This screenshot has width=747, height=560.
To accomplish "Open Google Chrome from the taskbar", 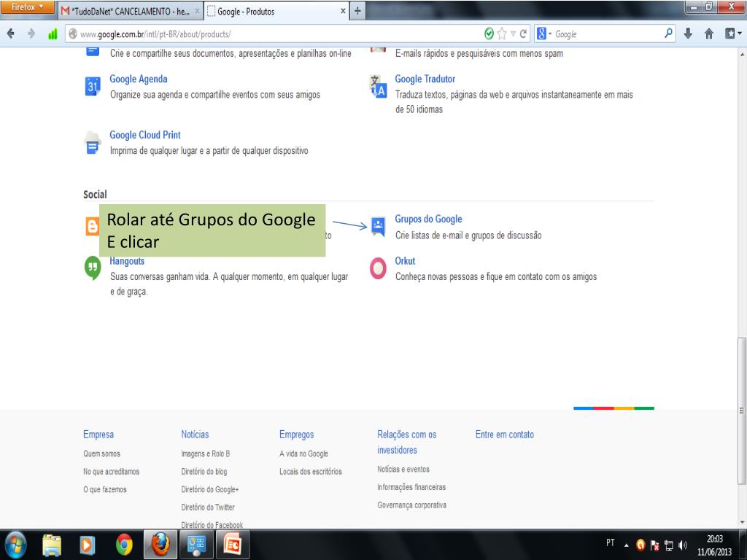I will [x=124, y=545].
